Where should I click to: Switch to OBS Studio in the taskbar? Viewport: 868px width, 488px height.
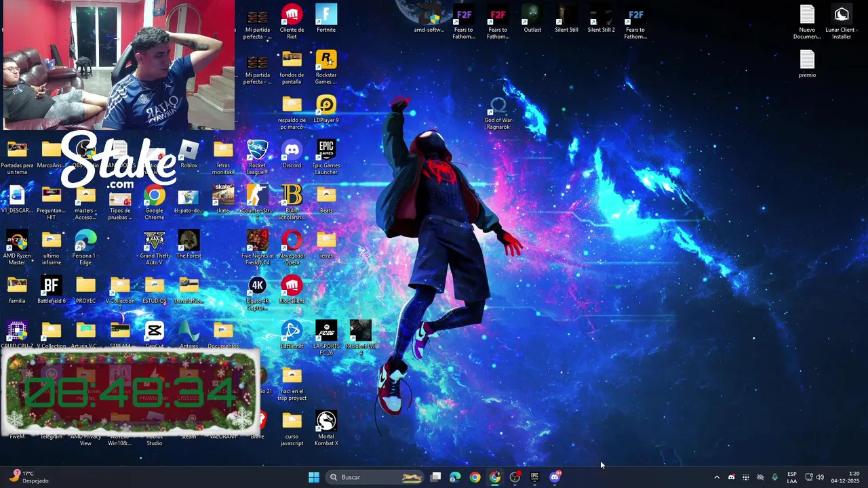pos(515,477)
